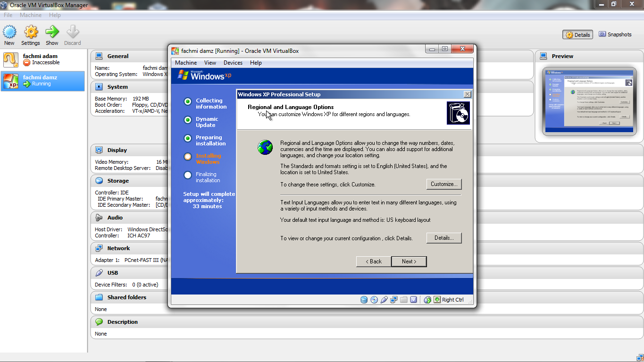This screenshot has height=362, width=644.
Task: Click the Storage section header
Action: (118, 181)
